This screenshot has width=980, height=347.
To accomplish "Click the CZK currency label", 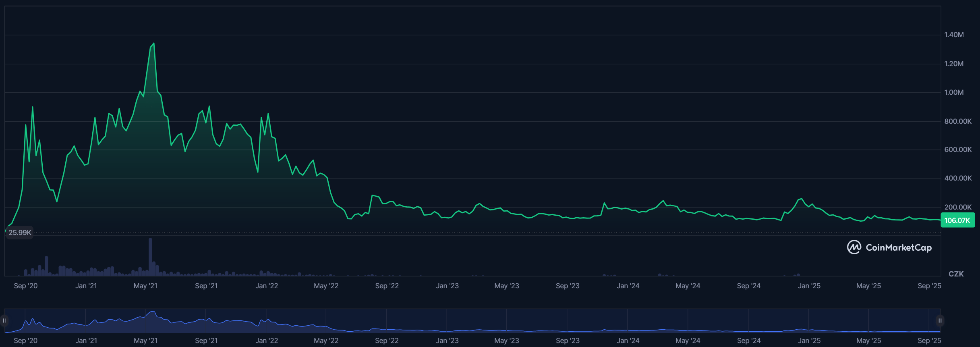I will [956, 274].
